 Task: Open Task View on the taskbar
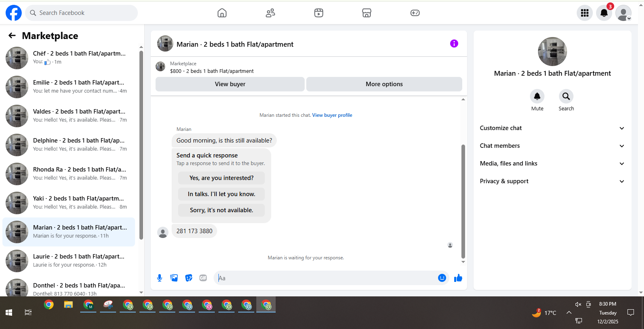[x=28, y=312]
